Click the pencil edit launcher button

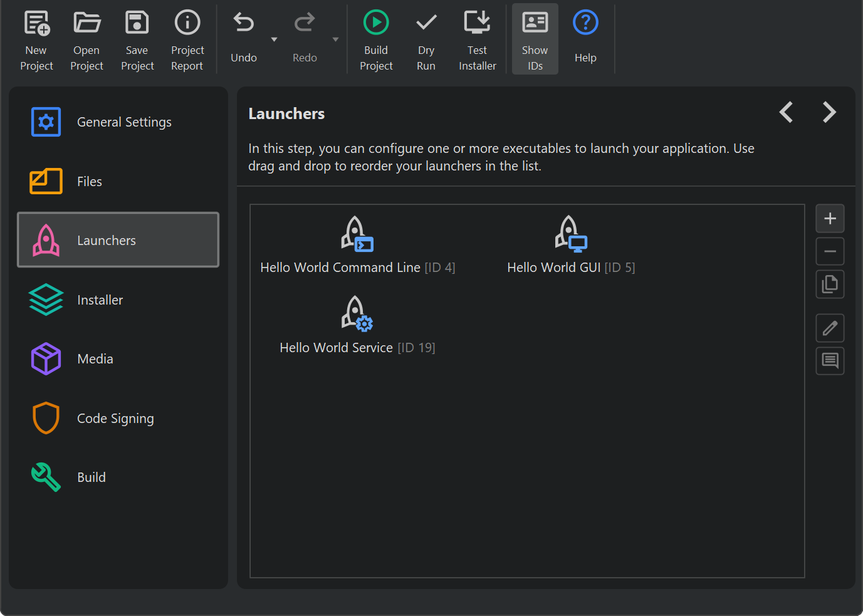click(x=830, y=328)
